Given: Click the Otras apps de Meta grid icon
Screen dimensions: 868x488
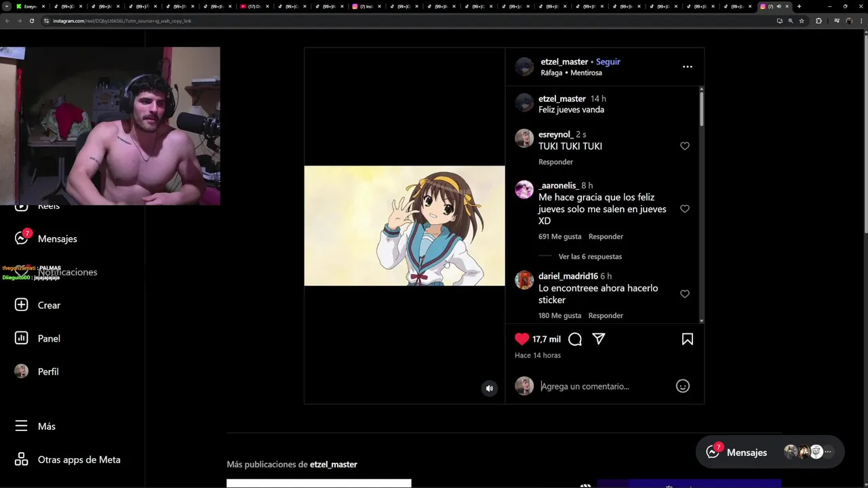Looking at the screenshot, I should (22, 460).
